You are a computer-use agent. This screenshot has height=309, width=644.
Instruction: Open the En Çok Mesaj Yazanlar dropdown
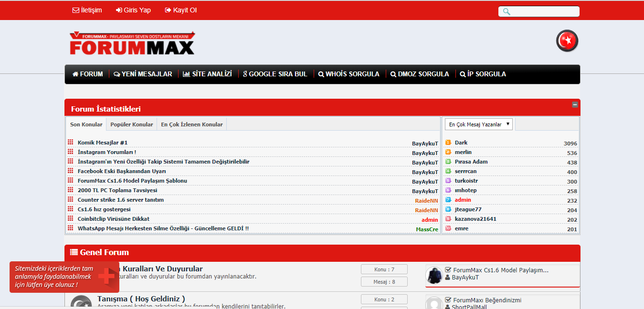[479, 124]
